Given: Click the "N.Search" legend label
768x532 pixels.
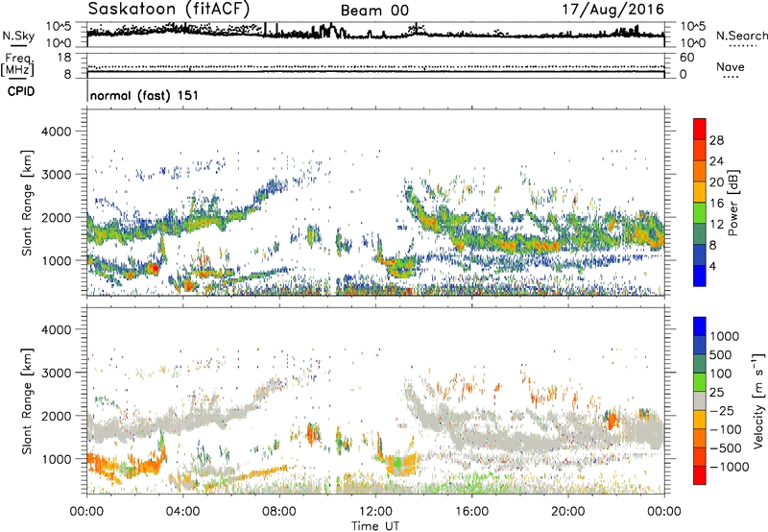Looking at the screenshot, I should click(x=742, y=36).
